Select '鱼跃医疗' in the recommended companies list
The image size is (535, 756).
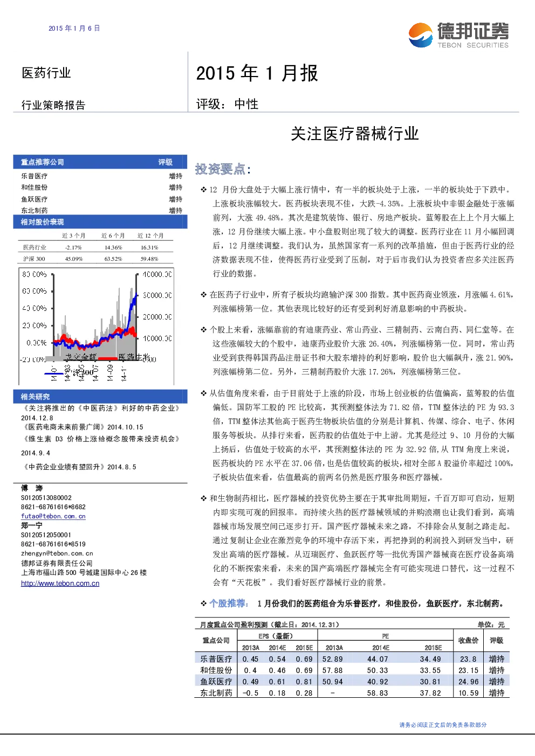click(x=35, y=199)
